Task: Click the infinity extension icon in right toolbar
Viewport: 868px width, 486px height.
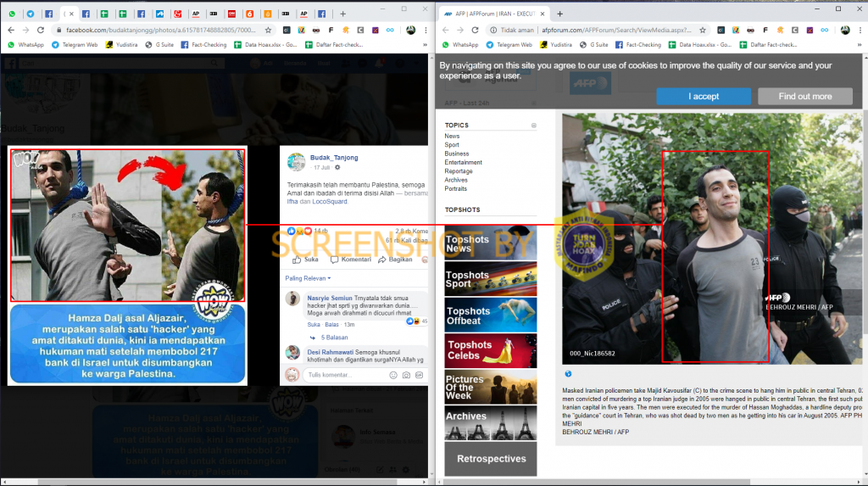Action: click(x=824, y=30)
